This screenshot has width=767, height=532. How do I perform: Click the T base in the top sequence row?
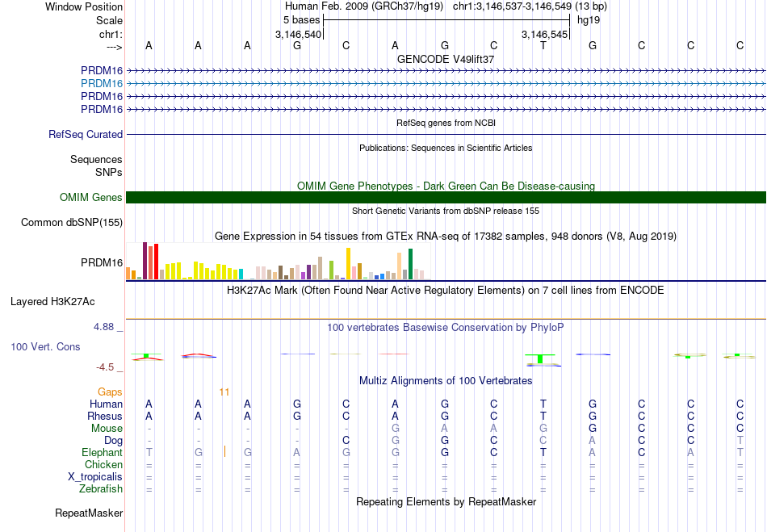pyautogui.click(x=543, y=45)
